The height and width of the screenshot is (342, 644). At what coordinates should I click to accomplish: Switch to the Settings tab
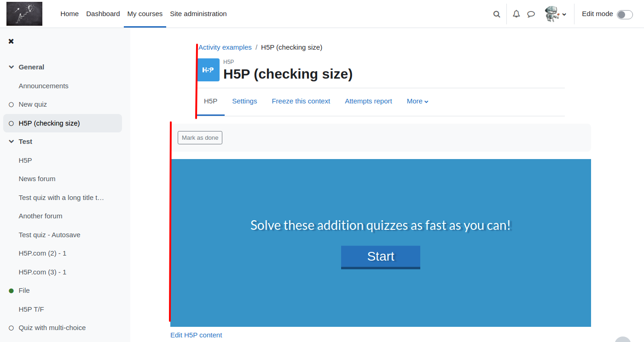(244, 101)
